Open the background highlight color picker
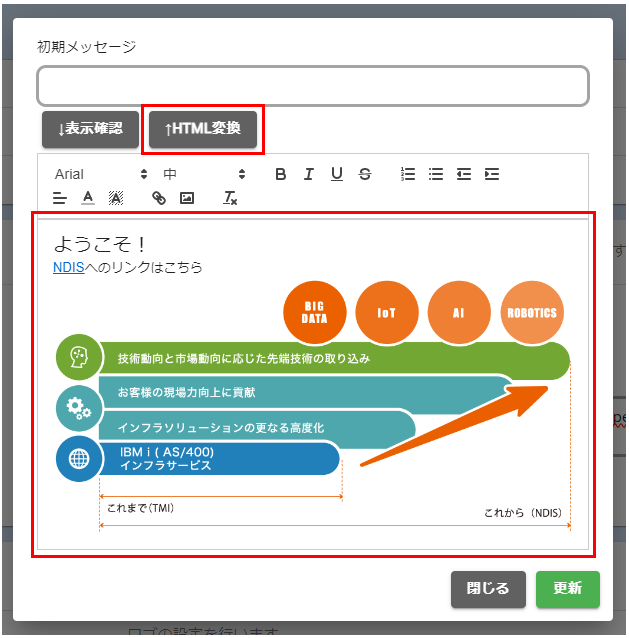629x638 pixels. coord(116,198)
